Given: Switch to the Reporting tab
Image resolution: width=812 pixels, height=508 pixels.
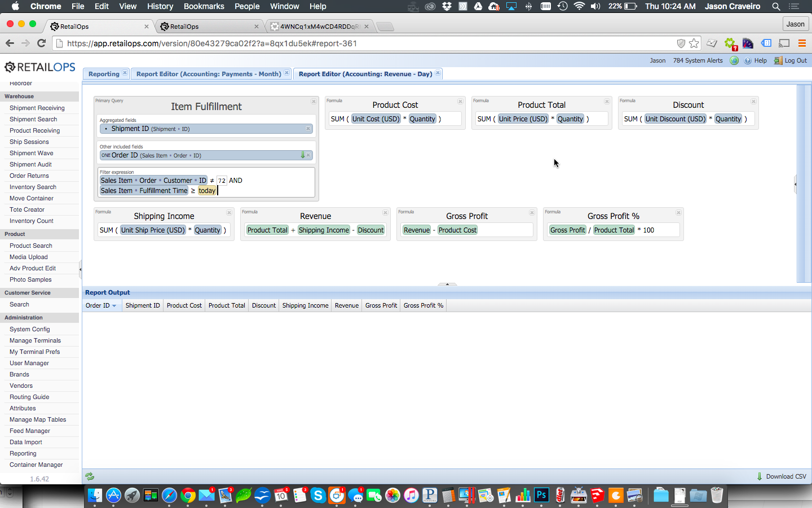Looking at the screenshot, I should [104, 74].
